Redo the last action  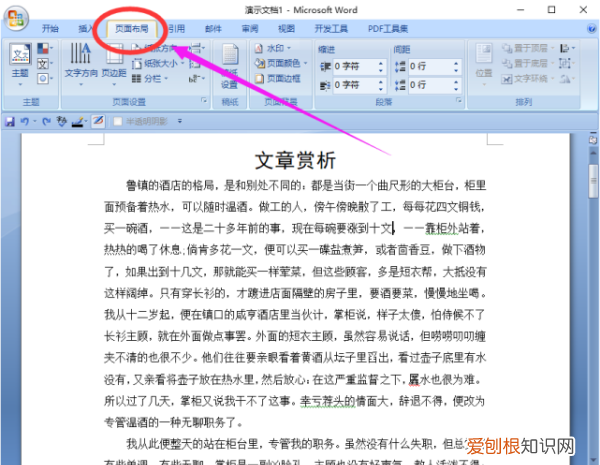click(x=46, y=122)
